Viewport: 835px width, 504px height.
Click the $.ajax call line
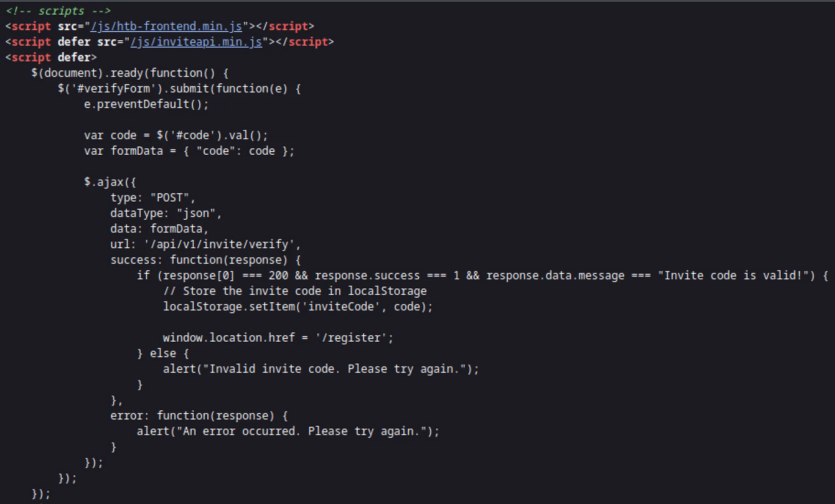coord(111,182)
